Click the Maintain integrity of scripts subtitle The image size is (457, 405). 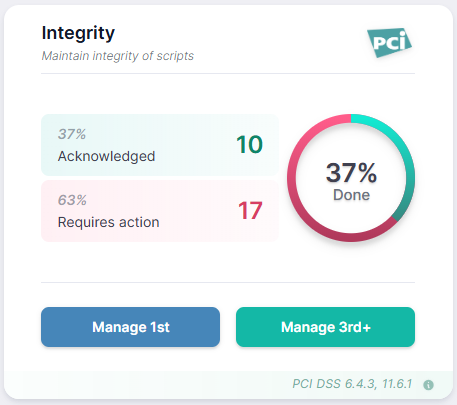coord(118,56)
